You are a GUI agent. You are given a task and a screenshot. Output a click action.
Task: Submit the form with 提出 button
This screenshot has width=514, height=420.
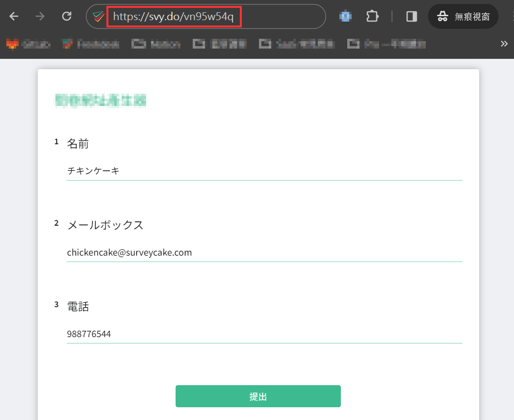coord(258,396)
